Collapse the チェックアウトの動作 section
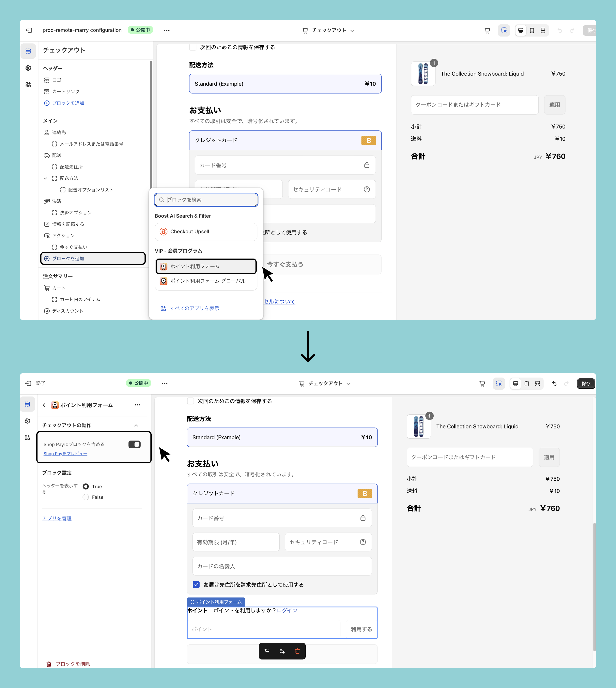 coord(136,425)
